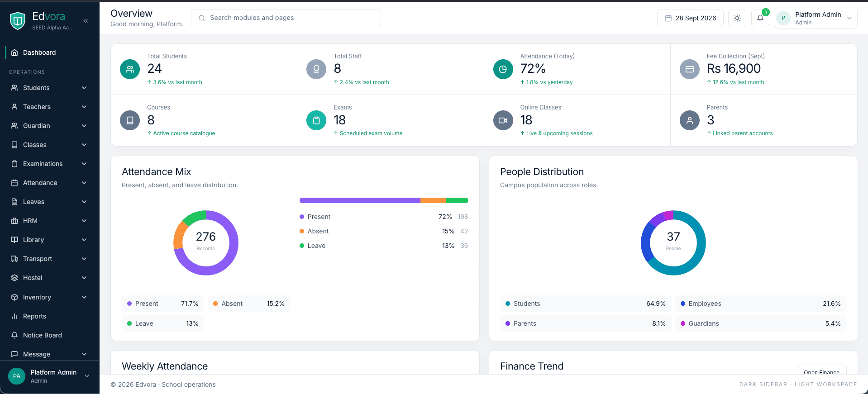Open the Message sidebar item
This screenshot has height=394, width=868.
coord(49,354)
